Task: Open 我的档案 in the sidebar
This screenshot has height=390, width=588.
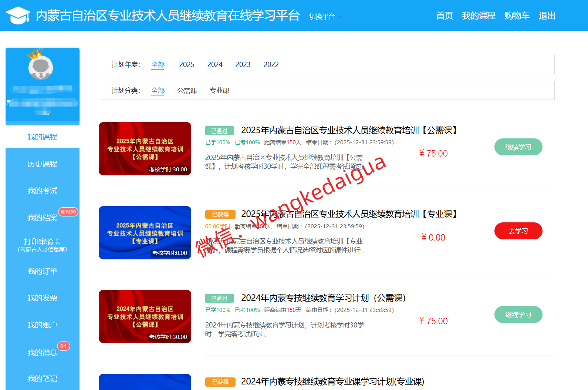Action: (43, 218)
